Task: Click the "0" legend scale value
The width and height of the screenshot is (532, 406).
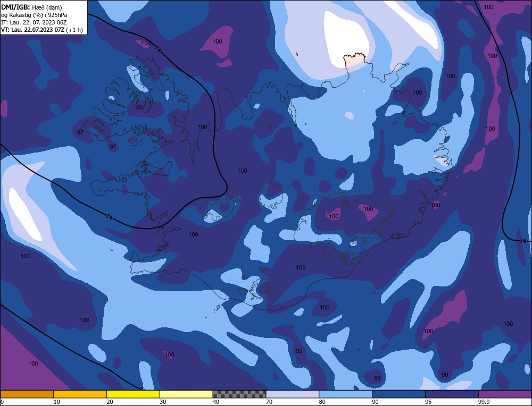Action: pyautogui.click(x=2, y=402)
